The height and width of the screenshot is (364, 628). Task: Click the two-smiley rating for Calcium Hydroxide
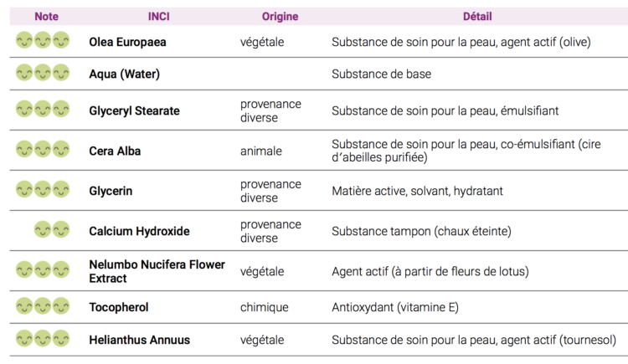52,229
